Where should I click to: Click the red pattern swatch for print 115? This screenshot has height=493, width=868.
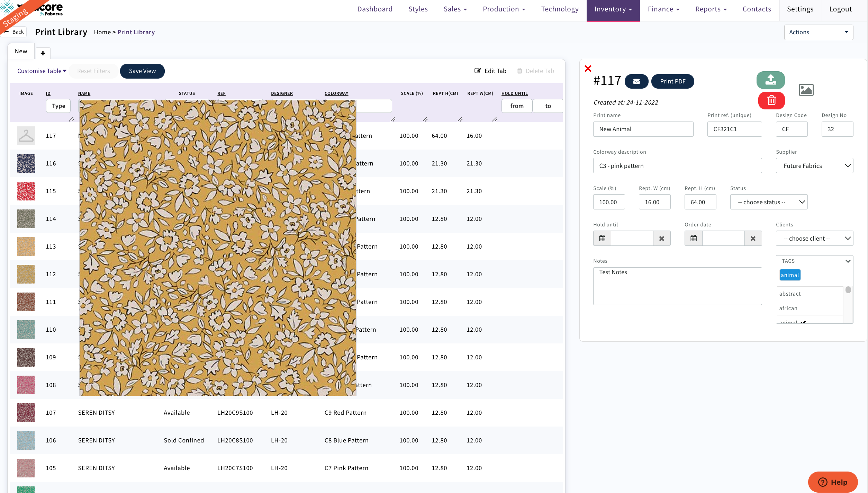pos(26,191)
